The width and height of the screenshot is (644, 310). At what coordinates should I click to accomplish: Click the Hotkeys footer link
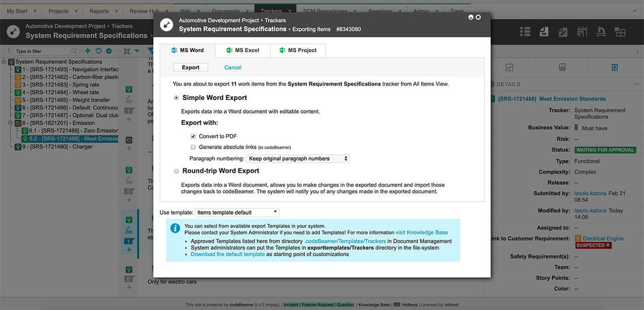(x=410, y=304)
